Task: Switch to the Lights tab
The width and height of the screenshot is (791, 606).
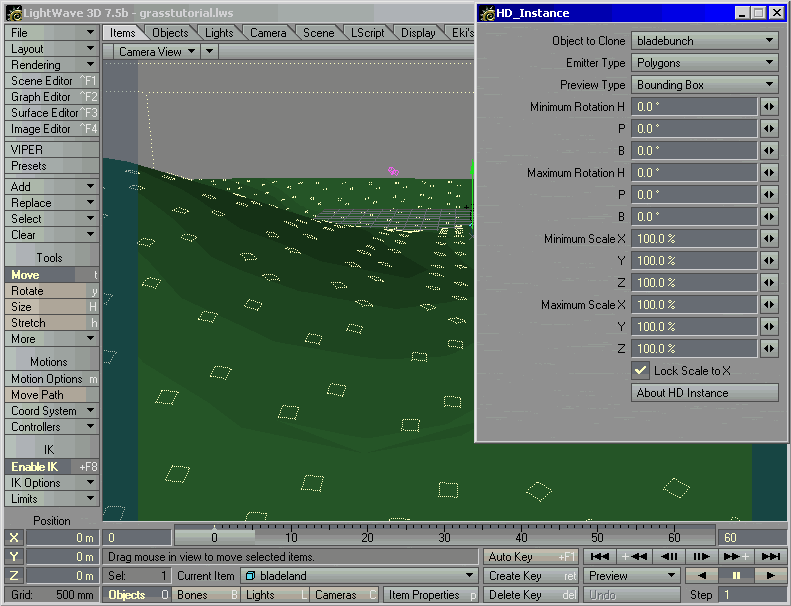Action: [219, 33]
